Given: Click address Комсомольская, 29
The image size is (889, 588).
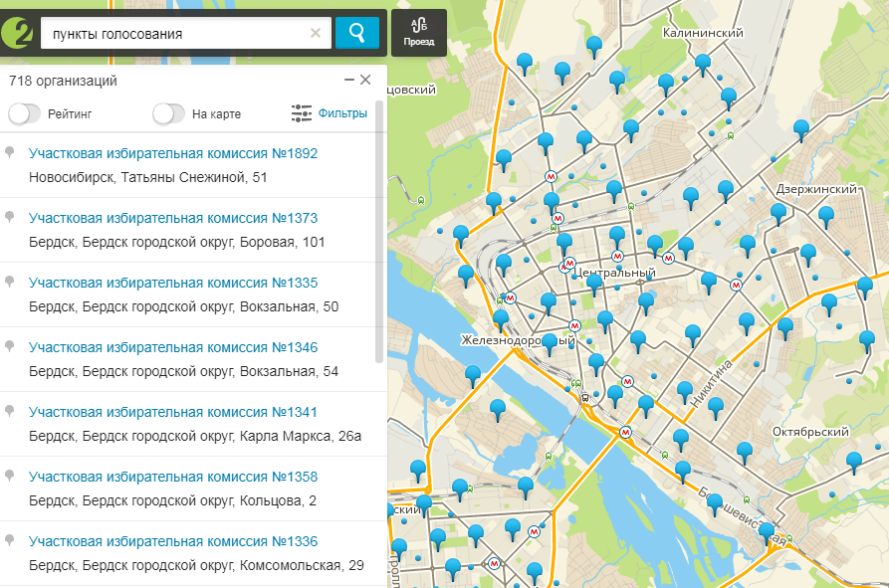Looking at the screenshot, I should (302, 565).
